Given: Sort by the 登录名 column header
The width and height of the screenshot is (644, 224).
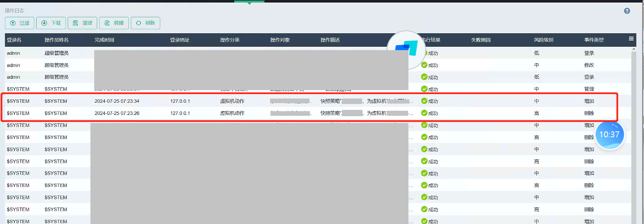Looking at the screenshot, I should [x=14, y=40].
